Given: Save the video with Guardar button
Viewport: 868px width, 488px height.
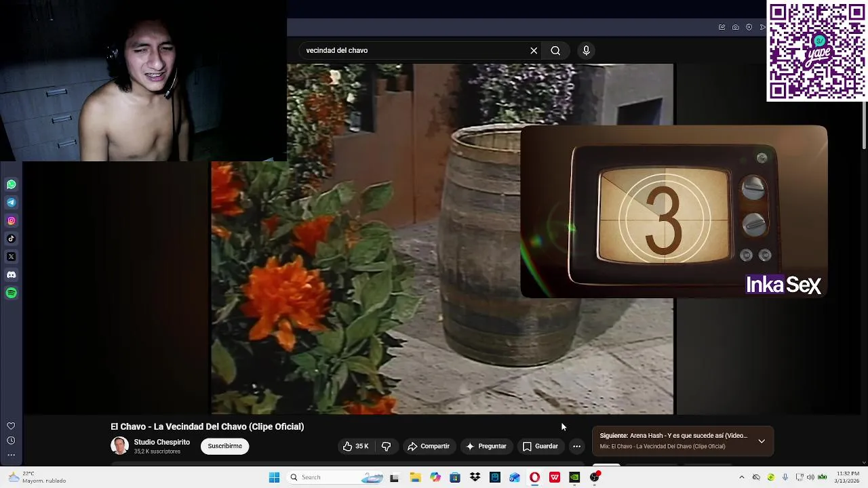Looking at the screenshot, I should (540, 446).
